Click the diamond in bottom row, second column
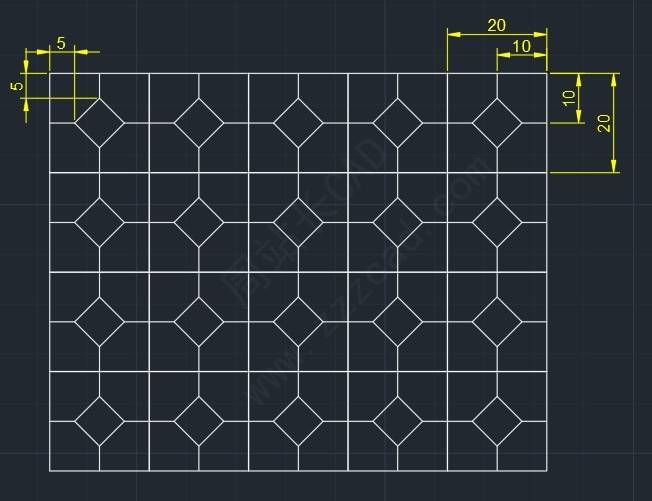The width and height of the screenshot is (652, 501). click(199, 420)
